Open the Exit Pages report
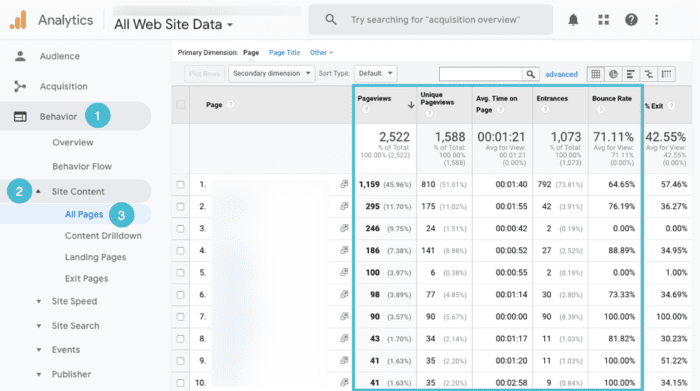Image resolution: width=700 pixels, height=391 pixels. pyautogui.click(x=87, y=279)
